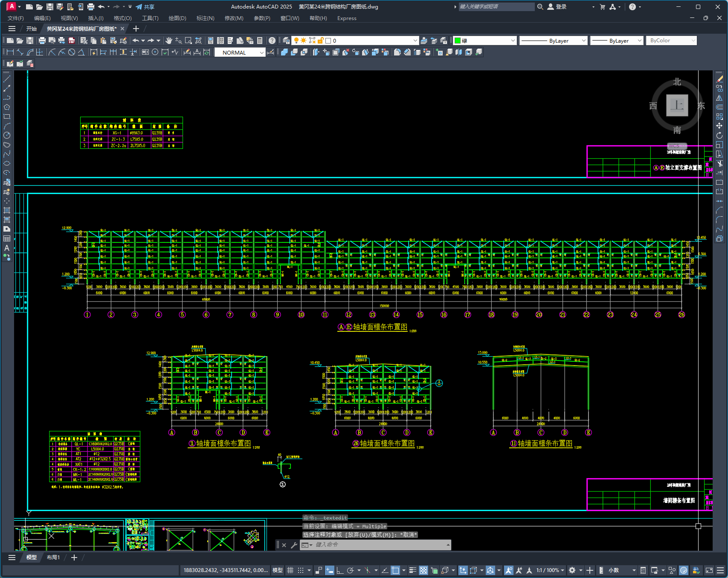Select the Circle drawing tool
728x578 pixels.
click(7, 135)
